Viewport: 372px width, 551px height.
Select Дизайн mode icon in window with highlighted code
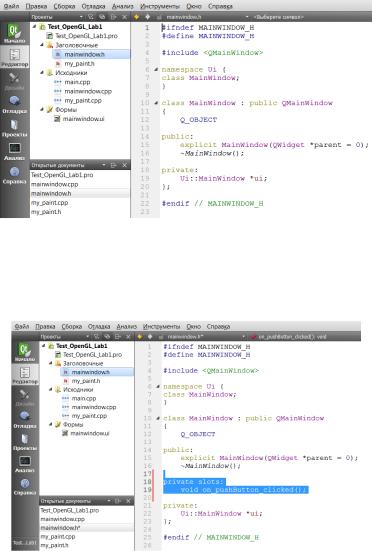25,397
